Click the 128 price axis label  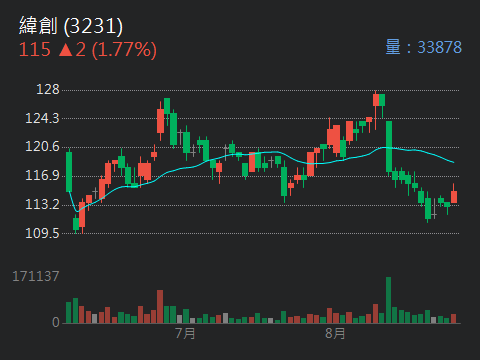pyautogui.click(x=48, y=89)
